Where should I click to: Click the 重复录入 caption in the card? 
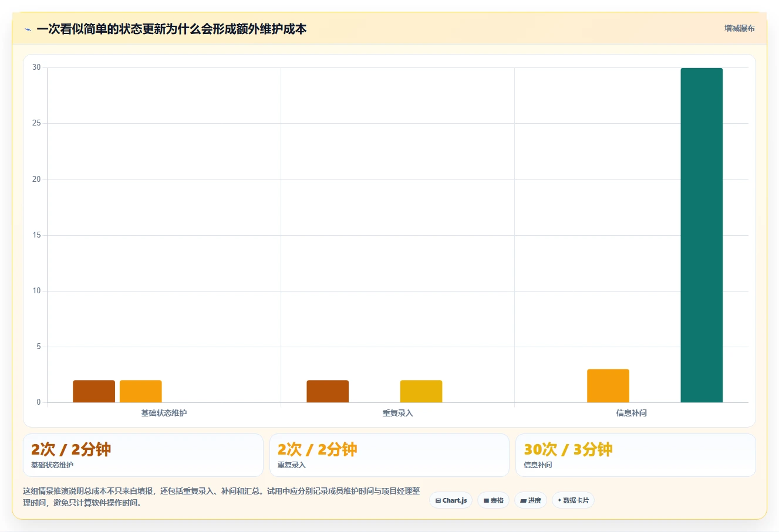pyautogui.click(x=291, y=465)
